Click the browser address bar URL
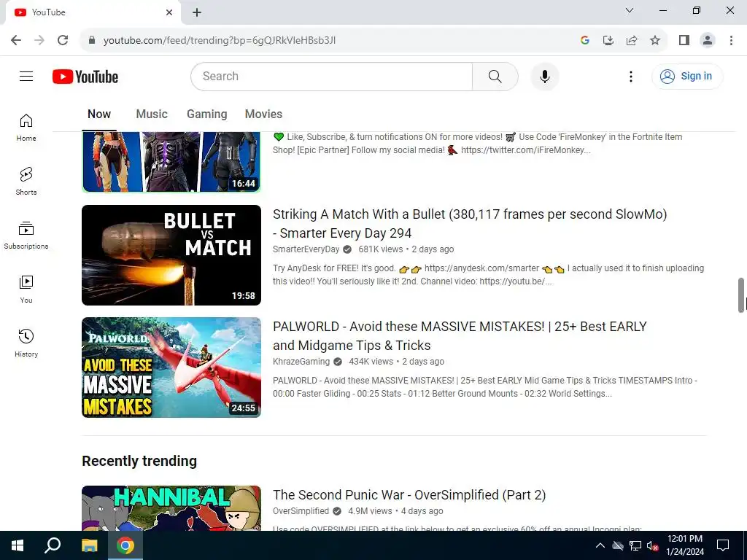747x560 pixels. [x=219, y=41]
